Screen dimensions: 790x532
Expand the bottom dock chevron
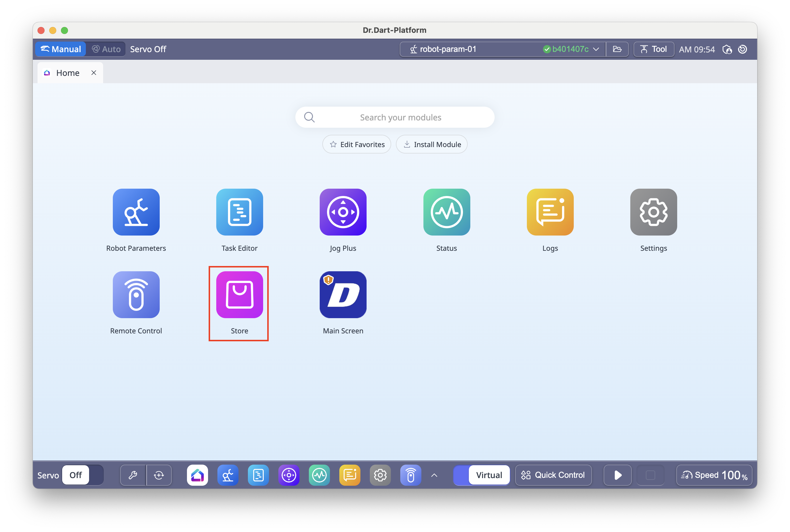click(434, 475)
